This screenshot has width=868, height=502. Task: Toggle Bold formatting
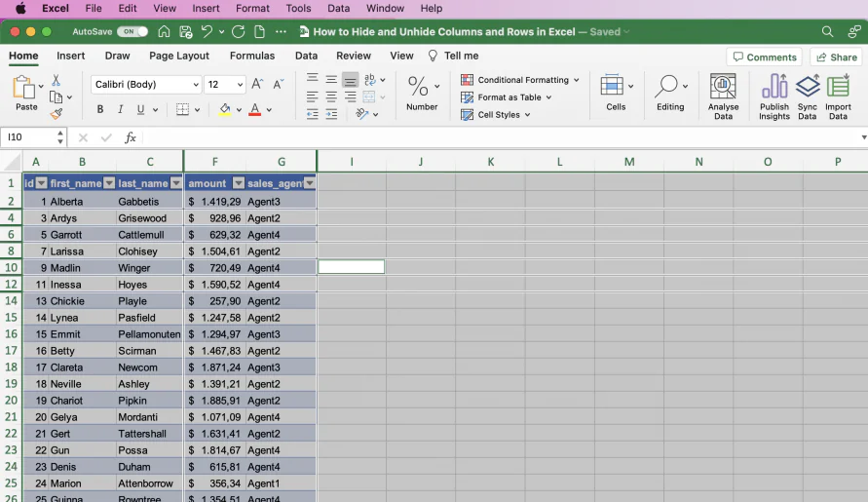coord(100,110)
